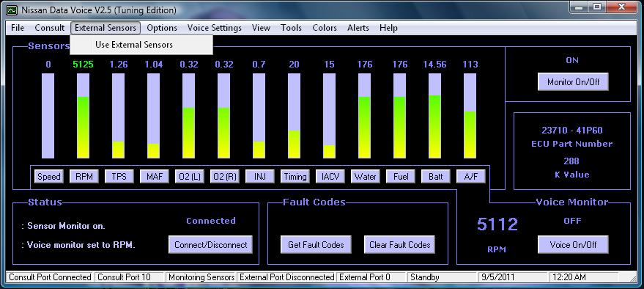
Task: Select Use External Sensors menu entry
Action: [x=141, y=45]
